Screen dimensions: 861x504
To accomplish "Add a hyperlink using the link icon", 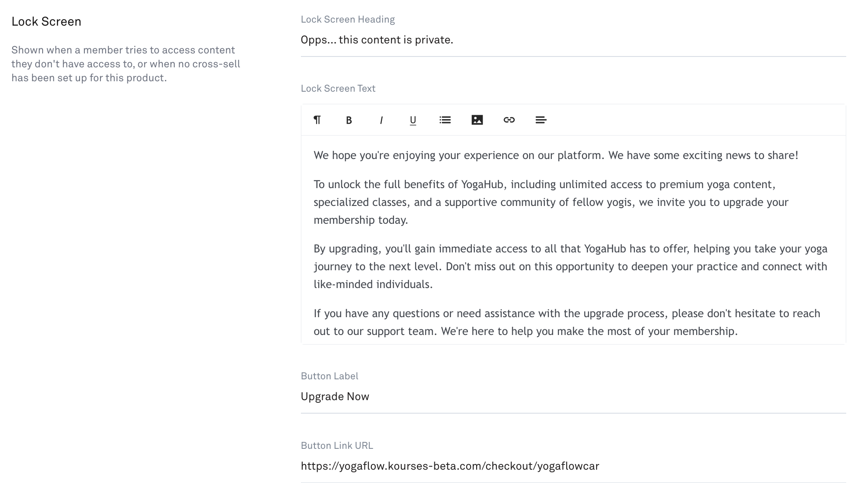I will pos(509,120).
